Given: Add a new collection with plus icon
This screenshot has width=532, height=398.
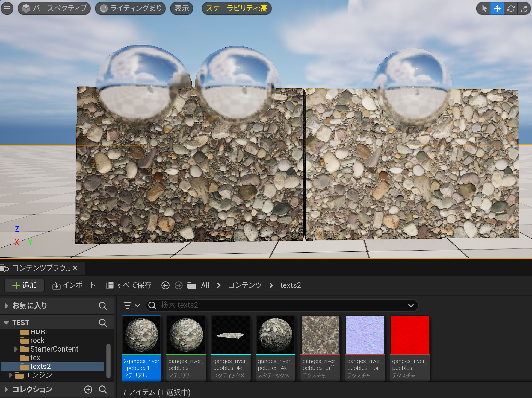Looking at the screenshot, I should click(x=88, y=389).
